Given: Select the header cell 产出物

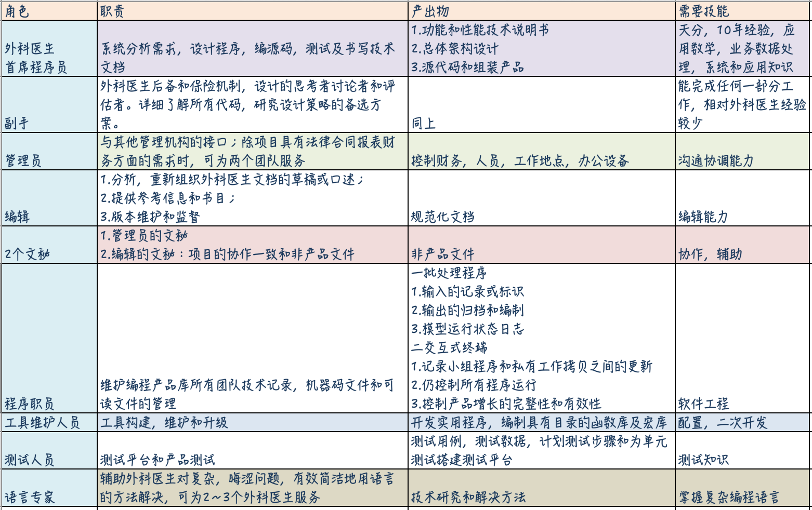Looking at the screenshot, I should 542,11.
